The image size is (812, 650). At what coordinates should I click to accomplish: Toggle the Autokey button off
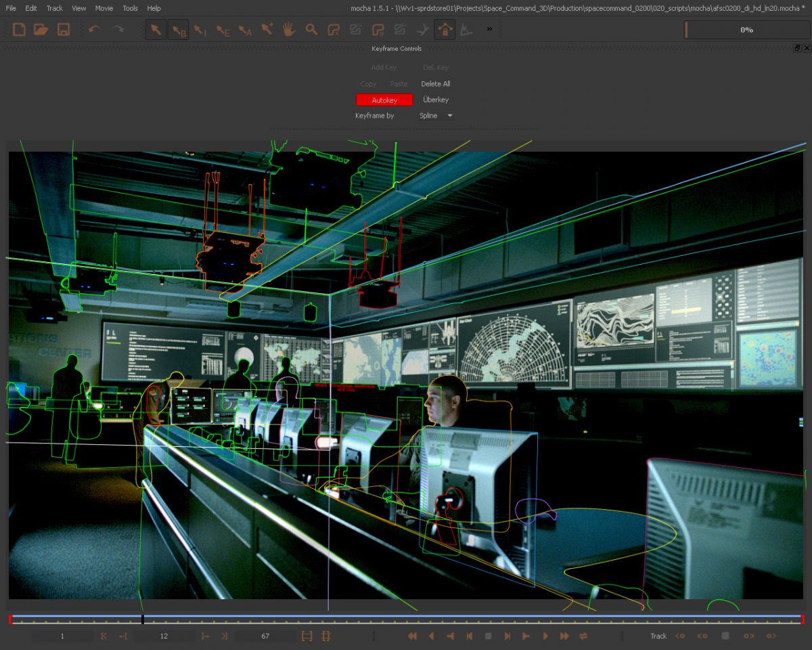pos(384,100)
